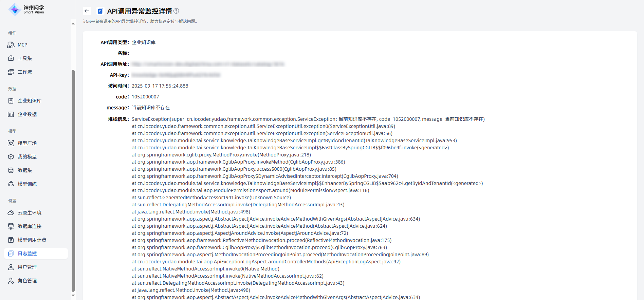The width and height of the screenshot is (644, 300).
Task: Go to 我的模型 menu item
Action: coord(27,157)
